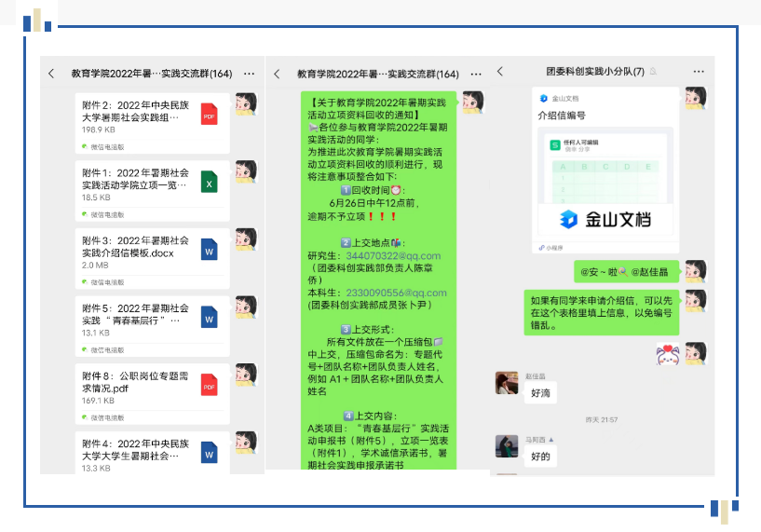Open the 金山文档 介绍信编号 document card
This screenshot has height=532, width=761.
pyautogui.click(x=605, y=171)
